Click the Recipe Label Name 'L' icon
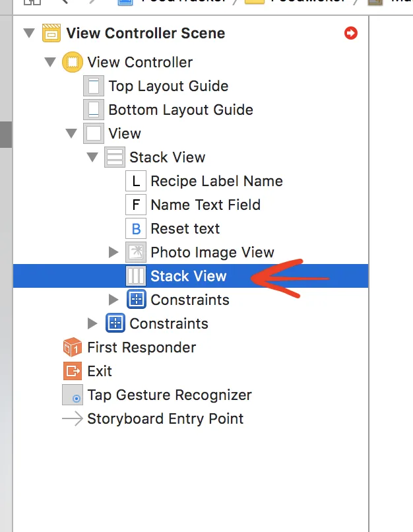The height and width of the screenshot is (532, 413). (x=136, y=182)
